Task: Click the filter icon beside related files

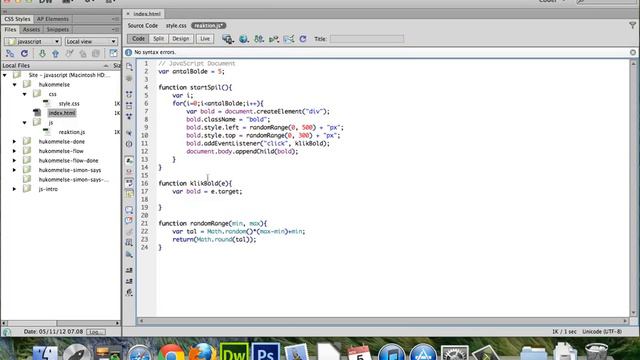Action: click(632, 25)
